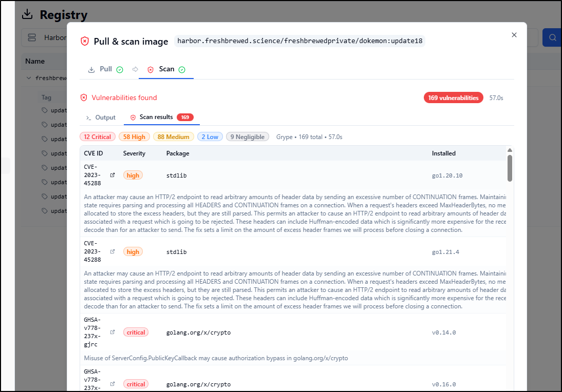Open external link for GHSA-v778-237x-gjrc v0.14.0
This screenshot has width=562, height=392.
(x=113, y=332)
